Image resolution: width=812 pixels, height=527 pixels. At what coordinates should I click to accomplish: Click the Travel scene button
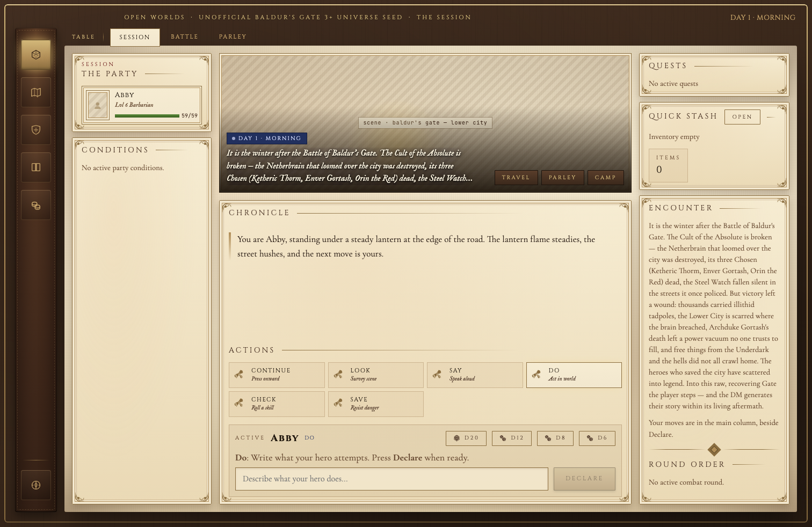516,178
